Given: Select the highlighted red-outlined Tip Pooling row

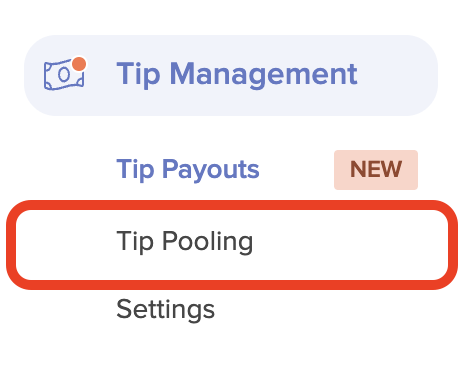Looking at the screenshot, I should coord(232,245).
